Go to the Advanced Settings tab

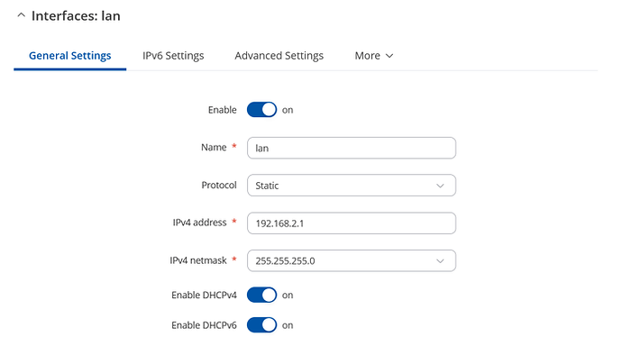tap(279, 56)
